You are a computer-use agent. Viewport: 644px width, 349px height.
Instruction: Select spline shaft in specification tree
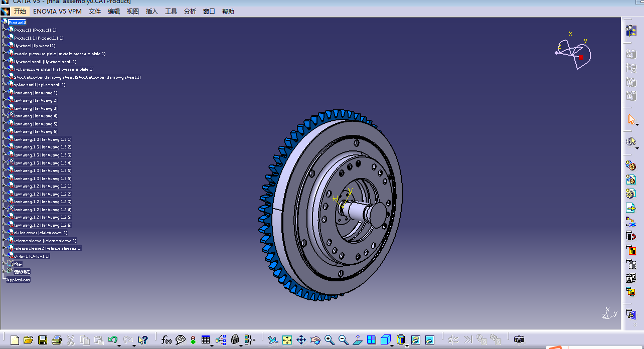pyautogui.click(x=40, y=85)
